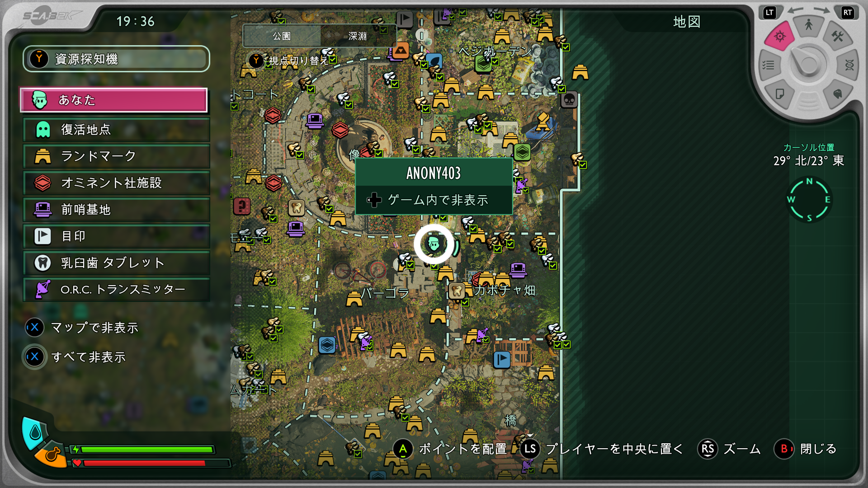Screen dimensions: 868x488
Task: Switch to the 公園 map tab
Action: click(282, 36)
